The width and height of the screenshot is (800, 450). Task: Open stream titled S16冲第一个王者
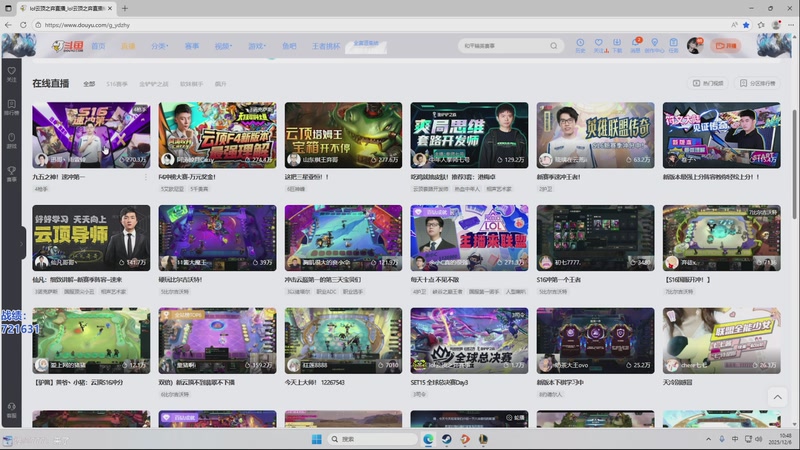pos(559,280)
